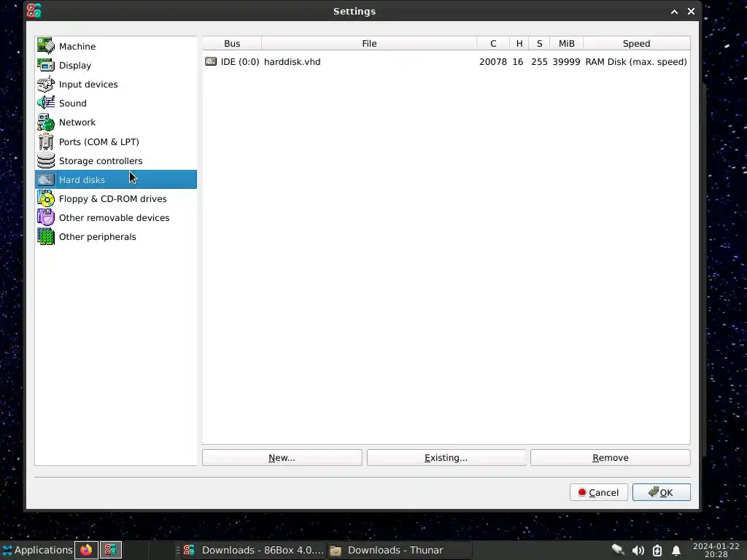Image resolution: width=747 pixels, height=560 pixels.
Task: Click the Other removable devices icon
Action: [46, 217]
